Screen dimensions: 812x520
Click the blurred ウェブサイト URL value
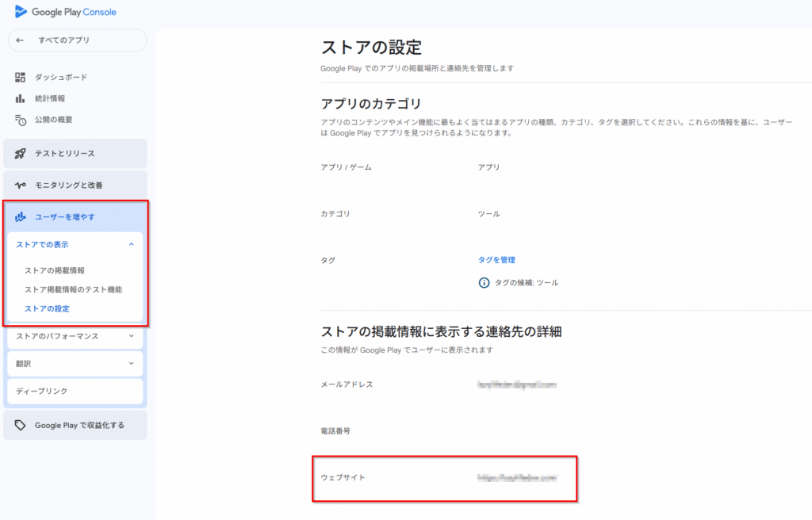click(517, 478)
